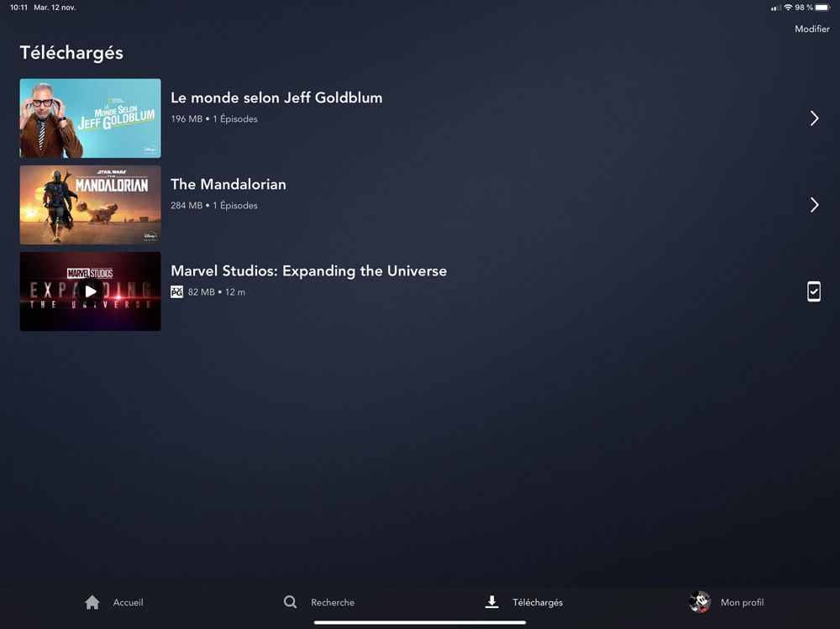Tap the 10:11 clock in status bar
Image resolution: width=840 pixels, height=629 pixels.
pyautogui.click(x=18, y=8)
